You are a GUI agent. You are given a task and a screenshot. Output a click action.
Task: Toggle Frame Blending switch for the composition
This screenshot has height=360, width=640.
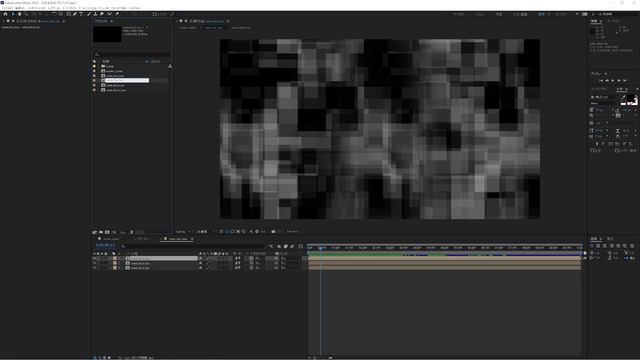click(286, 246)
